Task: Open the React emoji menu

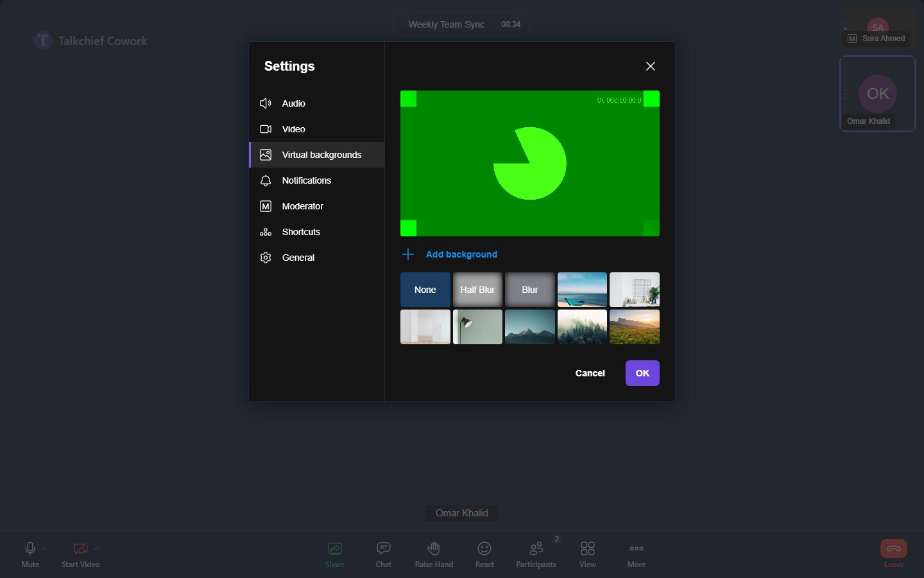Action: (x=484, y=554)
